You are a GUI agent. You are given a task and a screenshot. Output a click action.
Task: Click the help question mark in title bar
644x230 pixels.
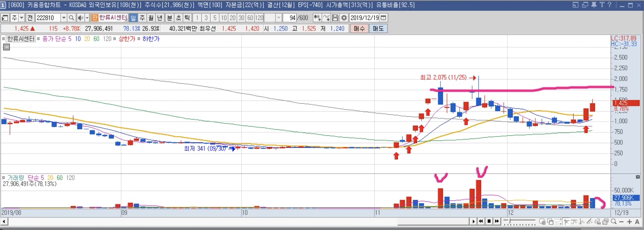[609, 5]
